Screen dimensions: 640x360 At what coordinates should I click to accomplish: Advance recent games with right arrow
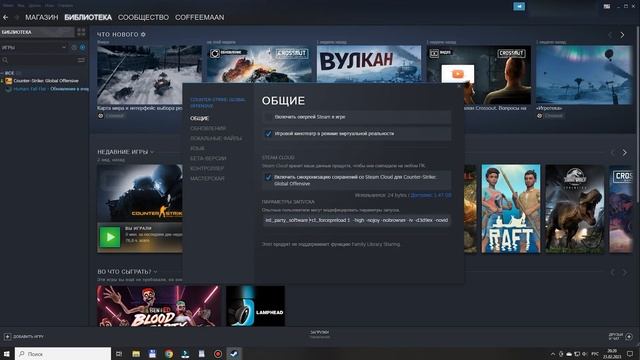(624, 153)
